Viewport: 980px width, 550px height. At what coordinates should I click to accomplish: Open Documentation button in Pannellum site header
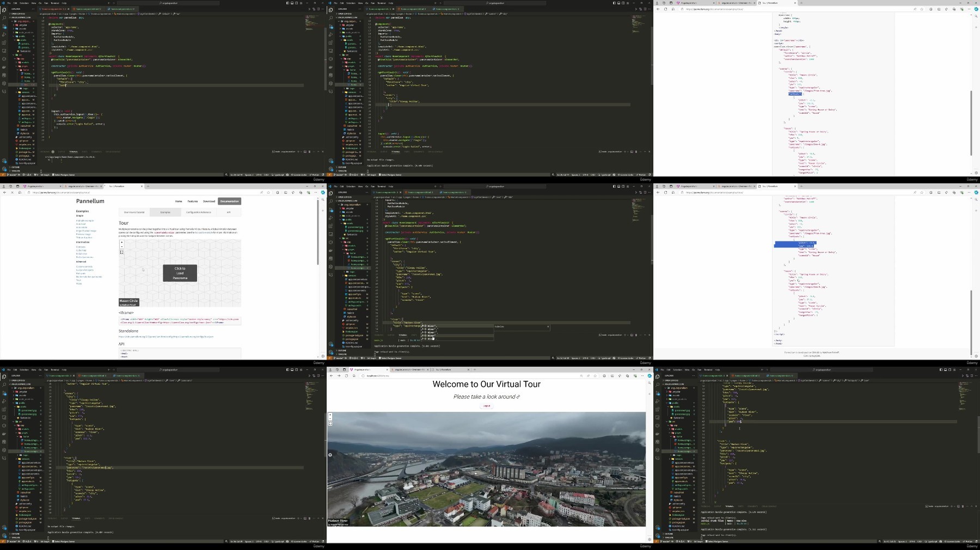point(229,201)
